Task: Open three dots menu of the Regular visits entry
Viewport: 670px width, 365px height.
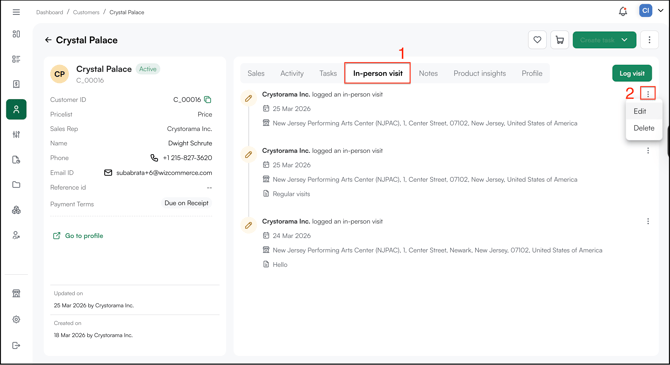Action: pyautogui.click(x=648, y=150)
